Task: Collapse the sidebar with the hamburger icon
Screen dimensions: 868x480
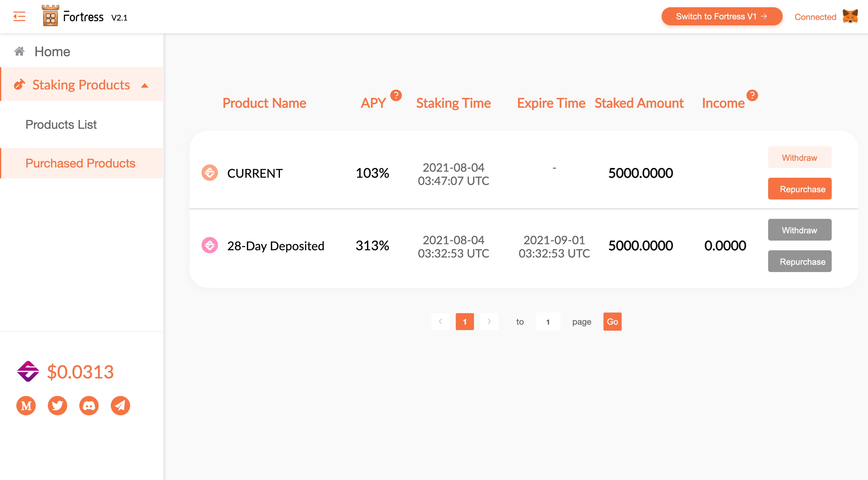Action: pyautogui.click(x=19, y=16)
